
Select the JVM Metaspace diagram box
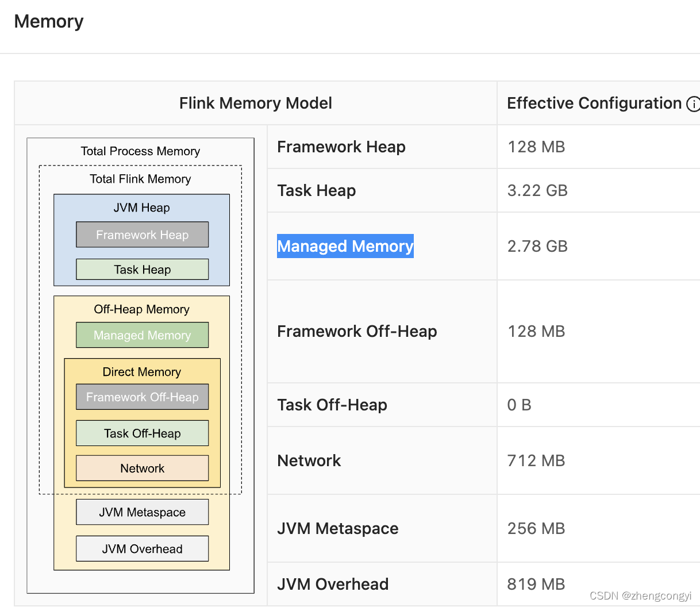coord(143,512)
